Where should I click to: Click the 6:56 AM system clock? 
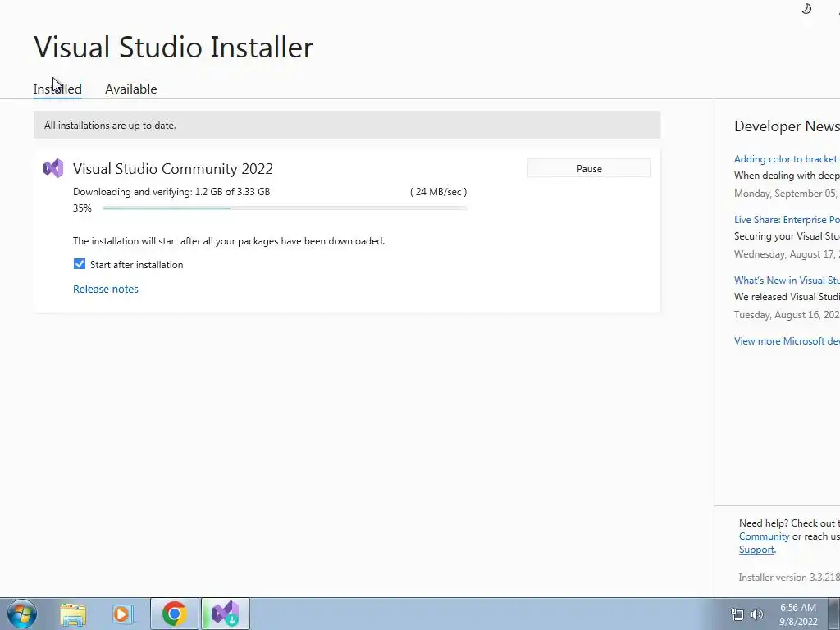797,608
